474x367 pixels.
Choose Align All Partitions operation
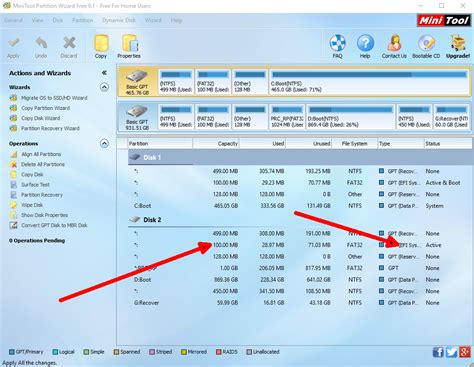36,154
